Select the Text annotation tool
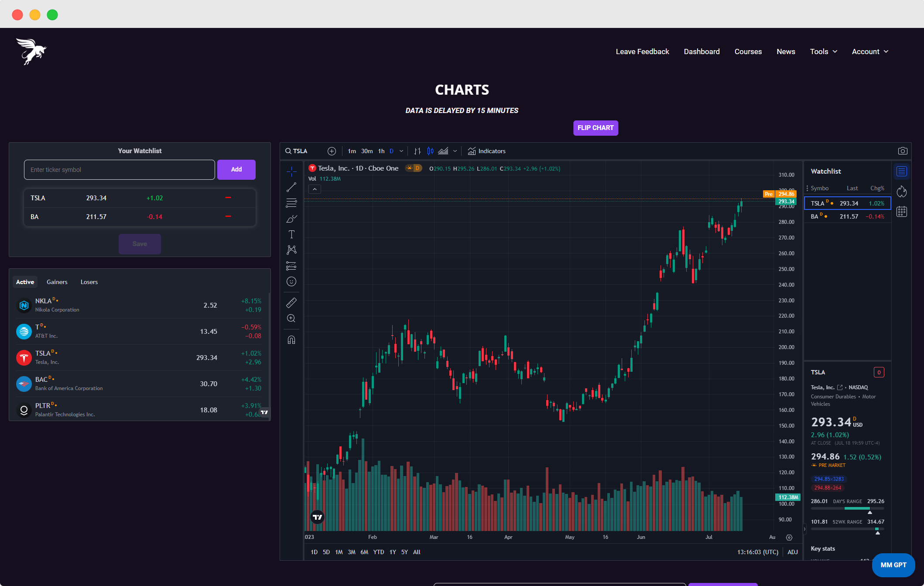Viewport: 924px width, 586px height. (291, 234)
